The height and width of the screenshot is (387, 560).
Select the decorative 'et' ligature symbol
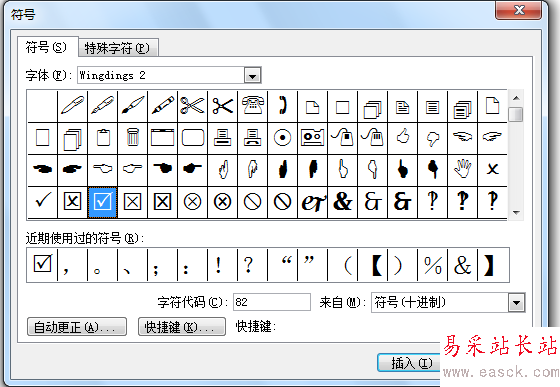coord(312,202)
